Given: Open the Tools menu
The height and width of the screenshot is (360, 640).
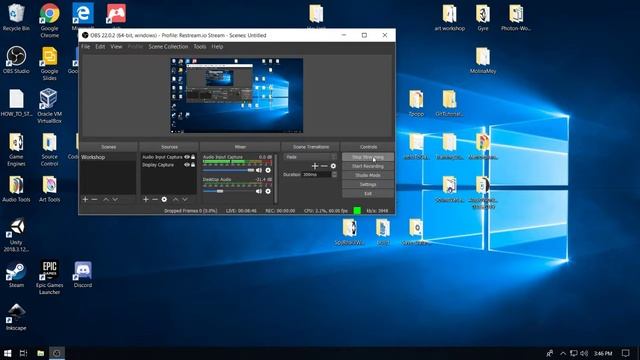Looking at the screenshot, I should 200,47.
